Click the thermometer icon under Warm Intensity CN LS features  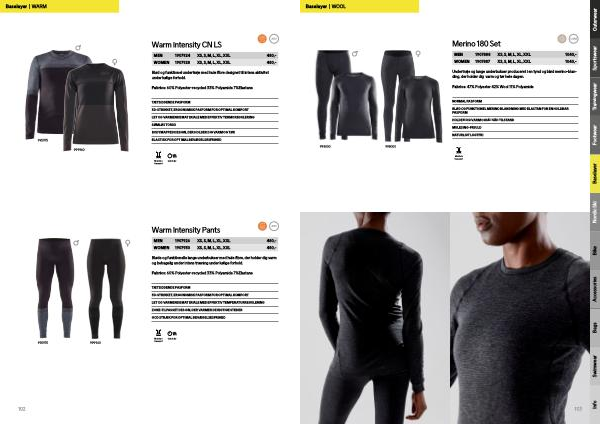pyautogui.click(x=172, y=157)
